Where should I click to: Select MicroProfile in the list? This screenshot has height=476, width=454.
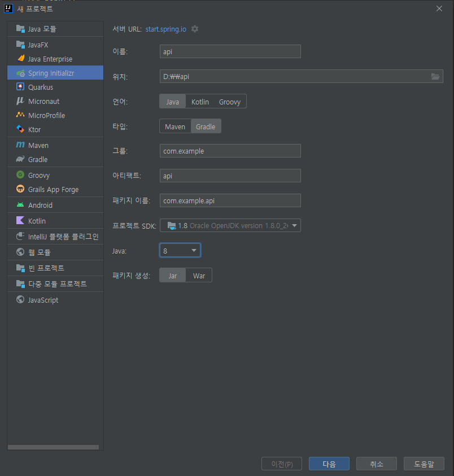pos(55,115)
